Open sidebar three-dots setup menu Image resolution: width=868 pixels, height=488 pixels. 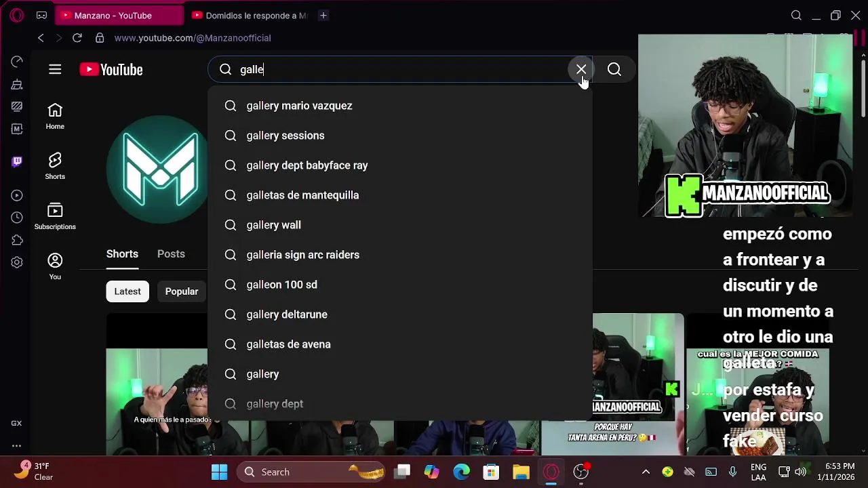(16, 446)
